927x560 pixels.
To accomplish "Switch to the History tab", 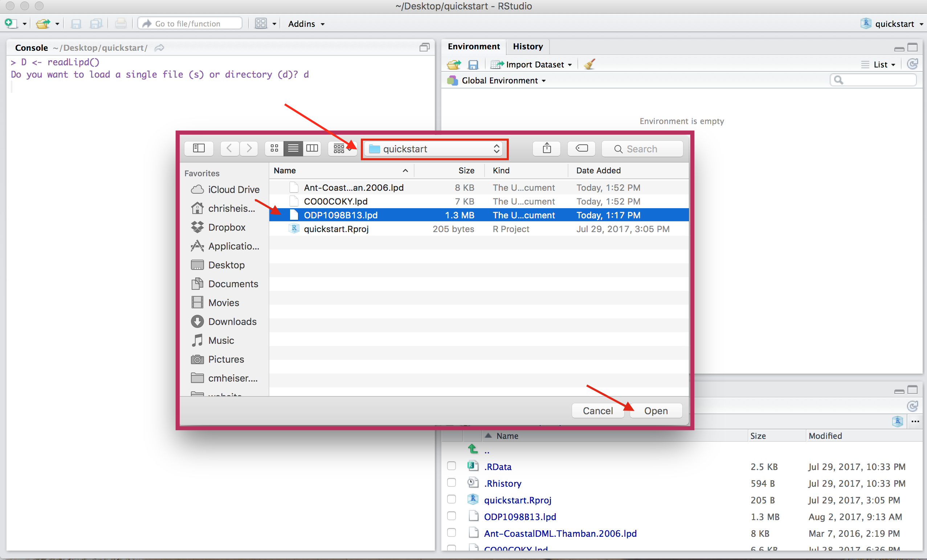I will (x=528, y=46).
